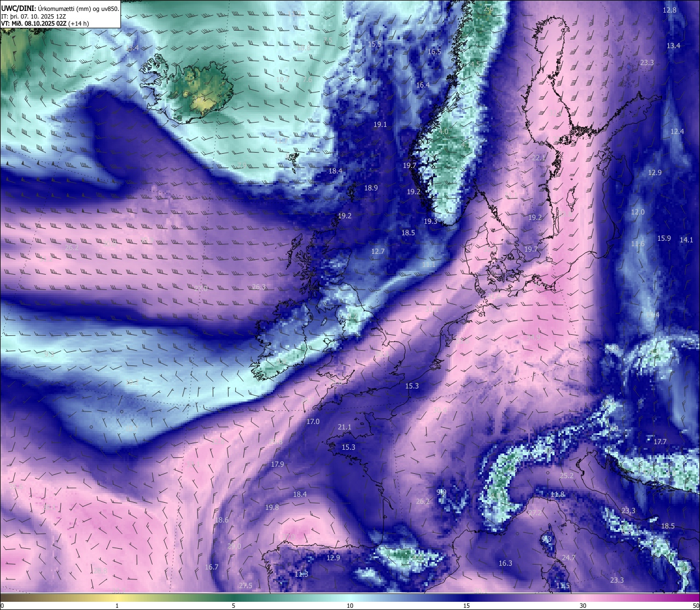
Task: Click the 27.5 value on the map
Action: 246,585
